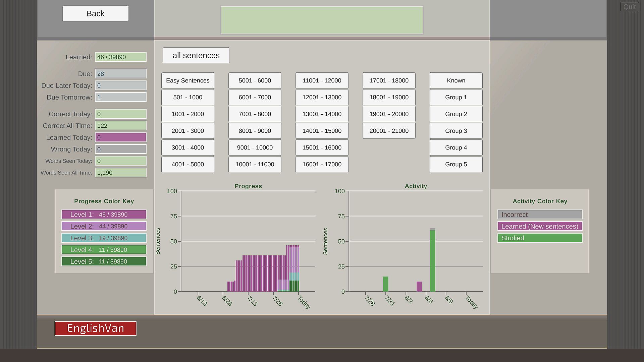The height and width of the screenshot is (362, 644).
Task: Select the all sentences button
Action: click(x=196, y=55)
